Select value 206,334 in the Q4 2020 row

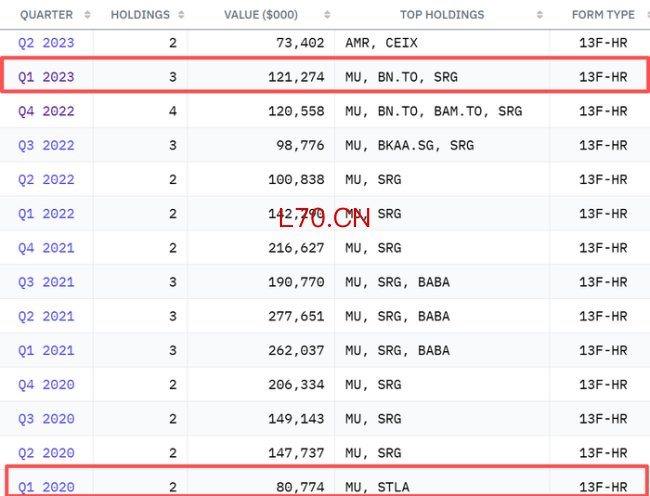click(x=296, y=385)
